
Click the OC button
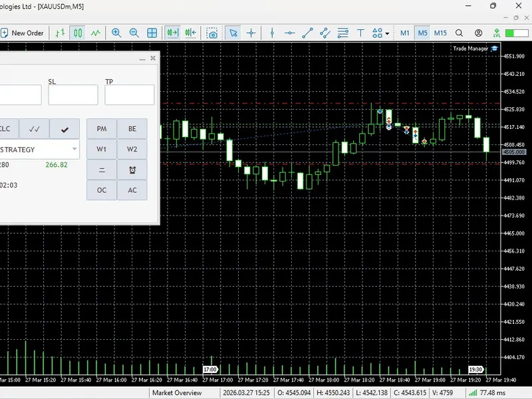pos(102,190)
